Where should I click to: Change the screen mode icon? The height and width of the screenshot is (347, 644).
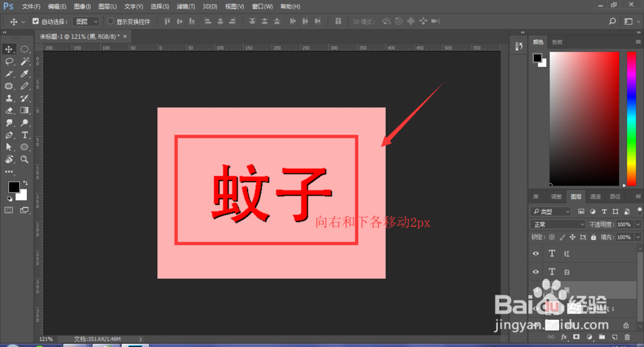pyautogui.click(x=24, y=211)
